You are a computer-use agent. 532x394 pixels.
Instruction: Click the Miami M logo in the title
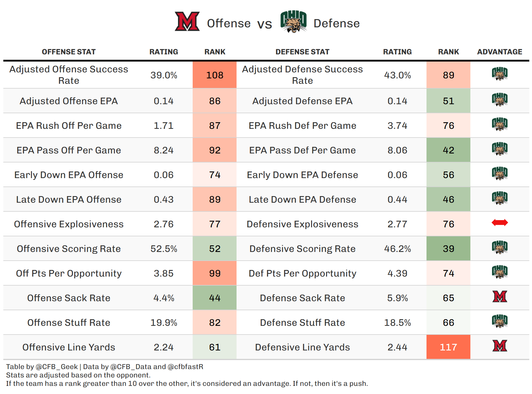(x=187, y=21)
